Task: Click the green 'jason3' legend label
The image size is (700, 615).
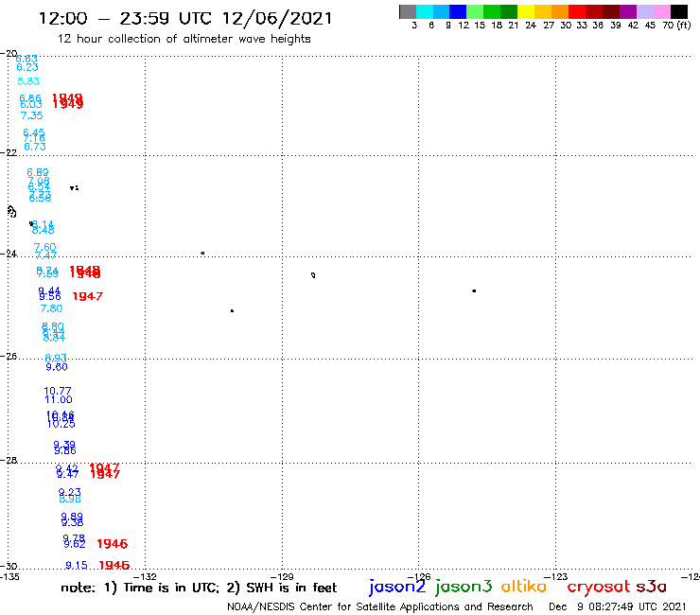Action: tap(464, 587)
